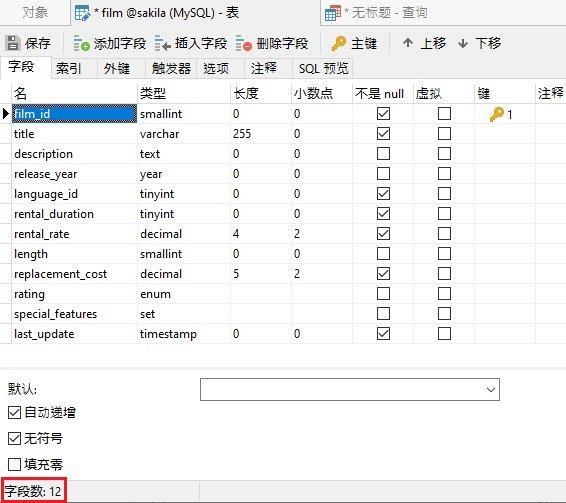This screenshot has height=503, width=566.
Task: Uncheck Not Null for film_id
Action: [x=383, y=114]
